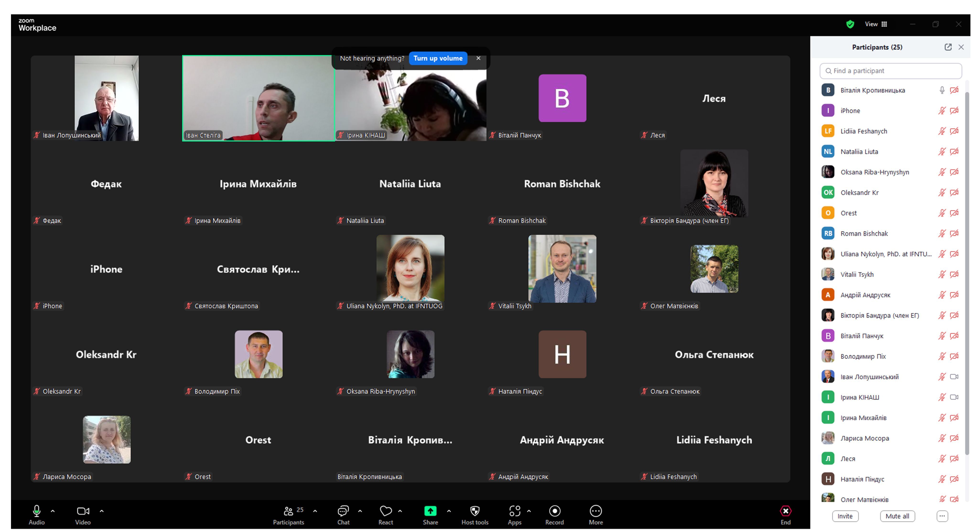Open the Apps icon in toolbar
This screenshot has height=530, width=980.
click(514, 511)
